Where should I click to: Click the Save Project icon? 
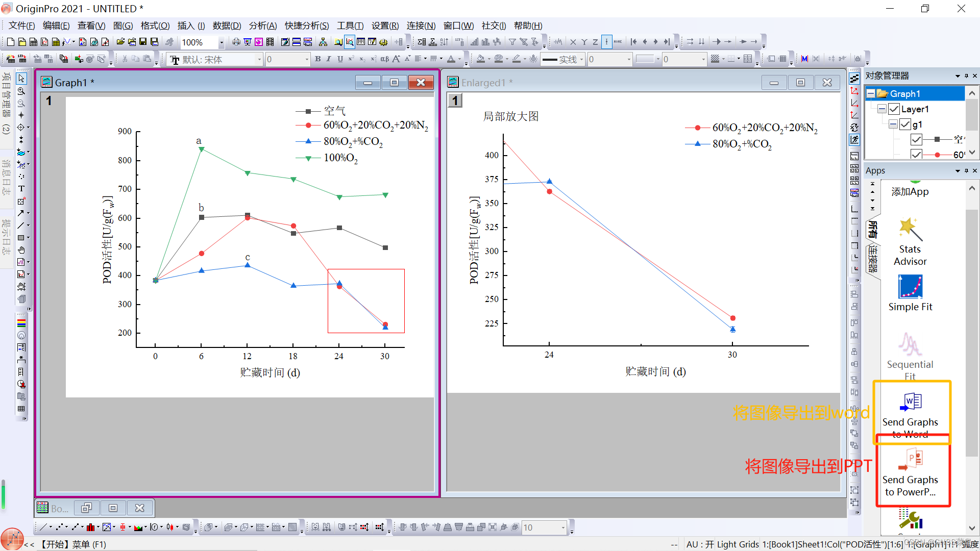click(143, 42)
